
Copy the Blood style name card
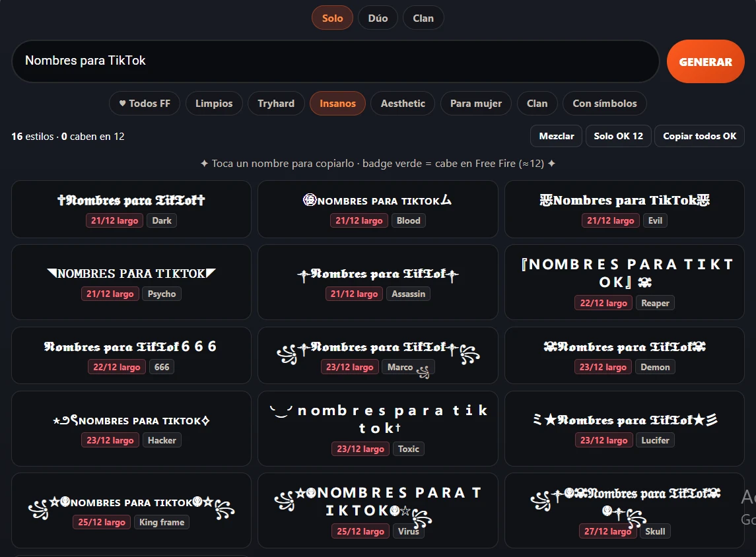tap(378, 209)
